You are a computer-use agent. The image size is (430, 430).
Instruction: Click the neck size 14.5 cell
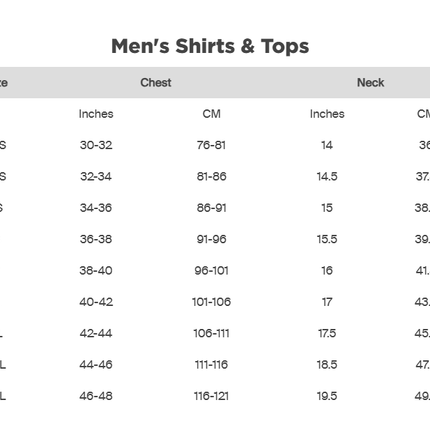click(327, 176)
